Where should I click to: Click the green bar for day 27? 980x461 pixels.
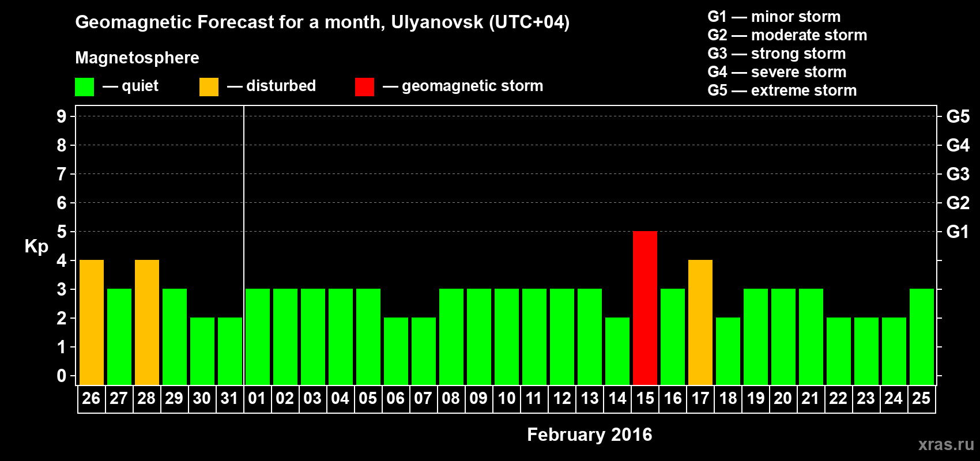[x=119, y=337]
